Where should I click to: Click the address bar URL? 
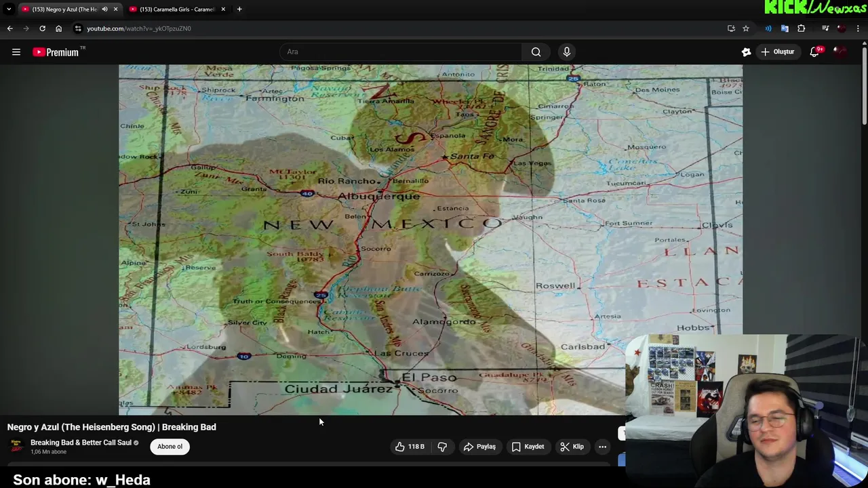(x=139, y=28)
